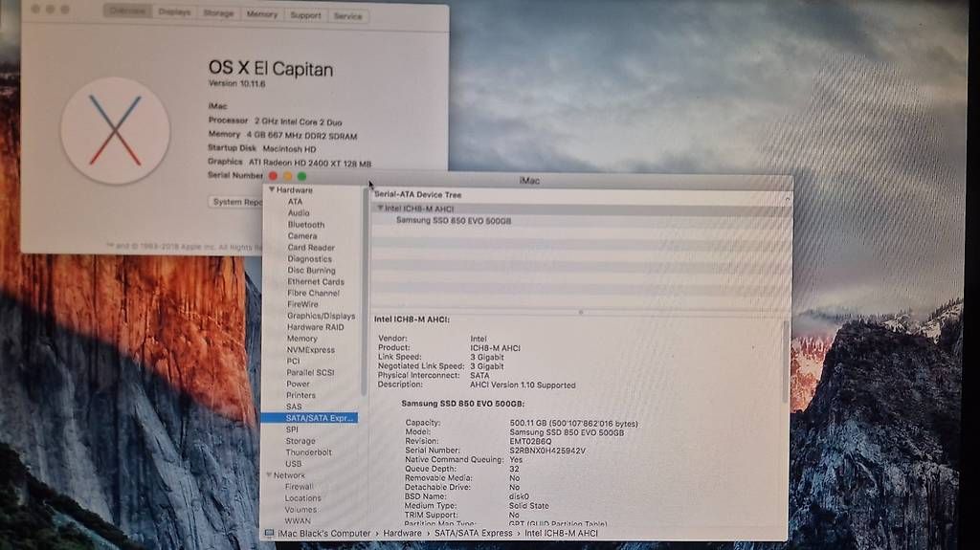Collapse the Hardware section triangle

point(272,189)
